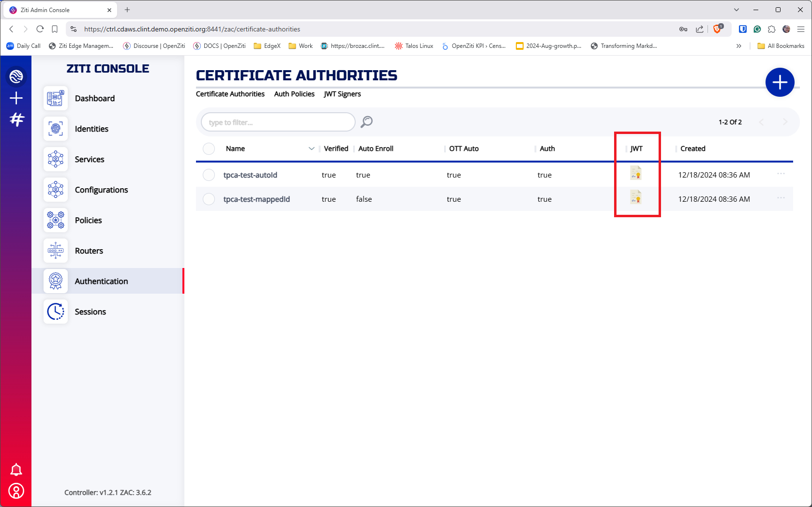Open the Dashboard page
812x507 pixels.
tap(94, 98)
